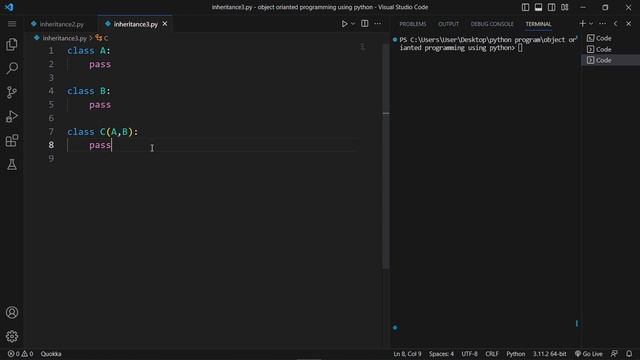Open the Extensions view
Viewport: 640px width, 360px height.
click(x=12, y=140)
